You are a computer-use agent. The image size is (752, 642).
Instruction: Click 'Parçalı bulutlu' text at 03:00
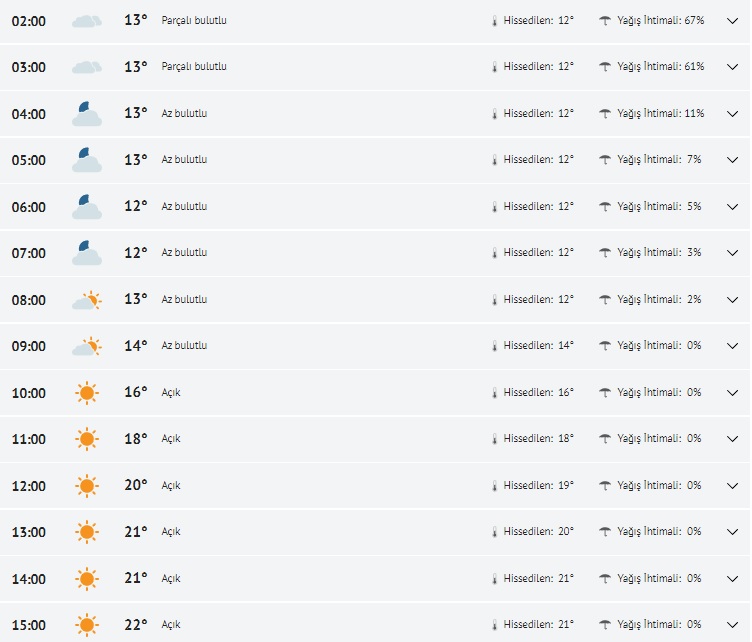point(194,67)
